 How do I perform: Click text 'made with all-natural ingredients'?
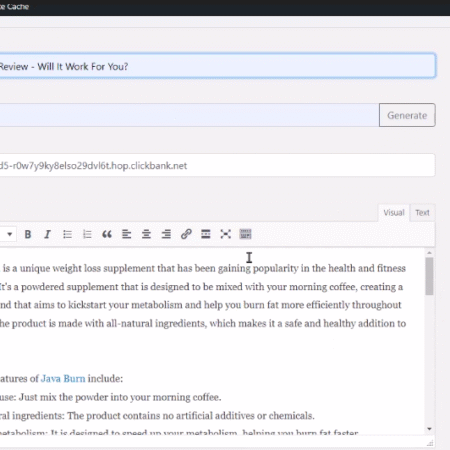(132, 324)
